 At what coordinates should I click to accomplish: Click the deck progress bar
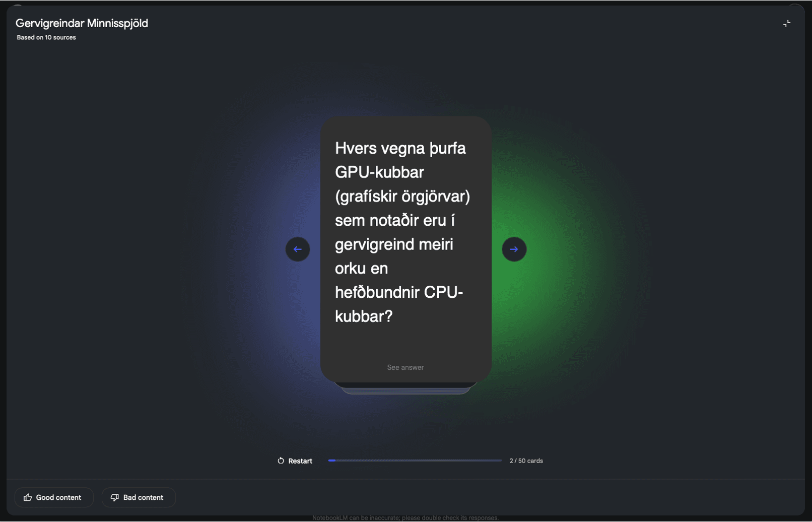pyautogui.click(x=415, y=460)
